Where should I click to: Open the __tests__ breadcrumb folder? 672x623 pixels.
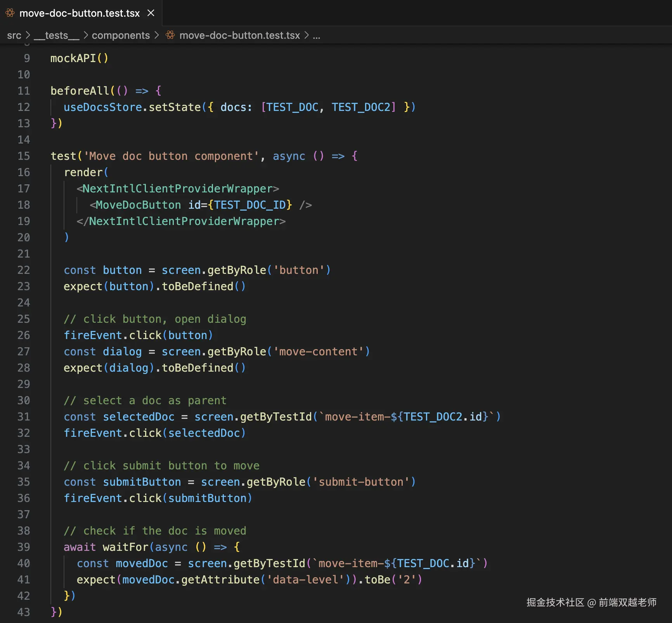point(56,35)
